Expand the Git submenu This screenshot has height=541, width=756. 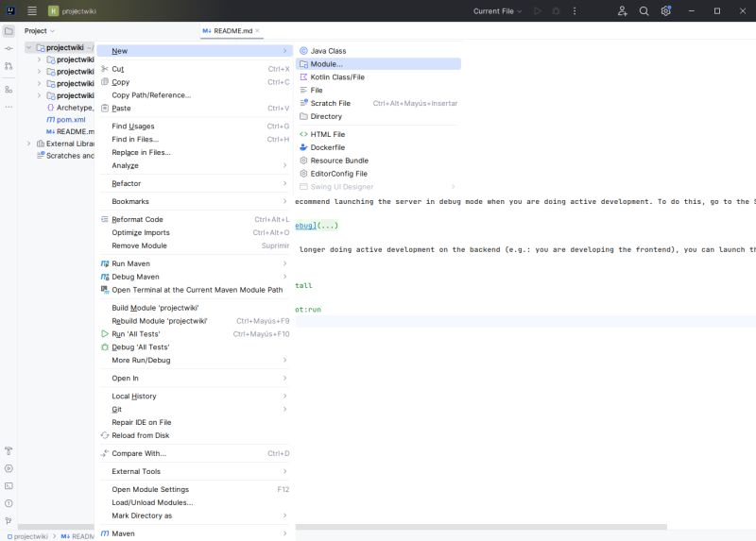pyautogui.click(x=195, y=409)
